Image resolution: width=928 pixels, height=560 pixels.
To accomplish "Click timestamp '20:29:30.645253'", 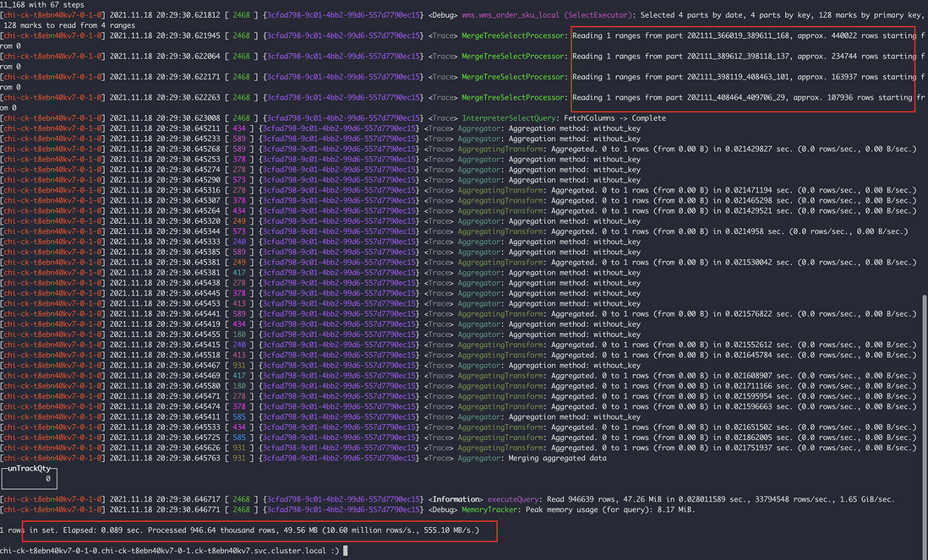I will pyautogui.click(x=188, y=159).
